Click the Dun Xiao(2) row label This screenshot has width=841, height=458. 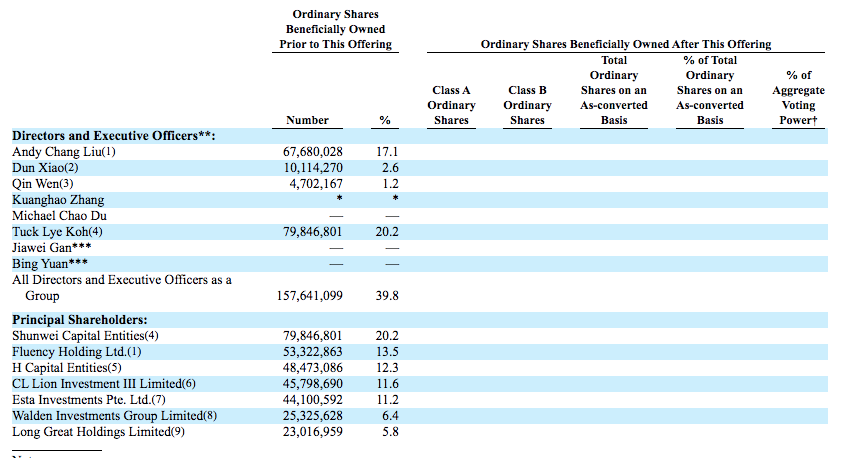click(45, 168)
